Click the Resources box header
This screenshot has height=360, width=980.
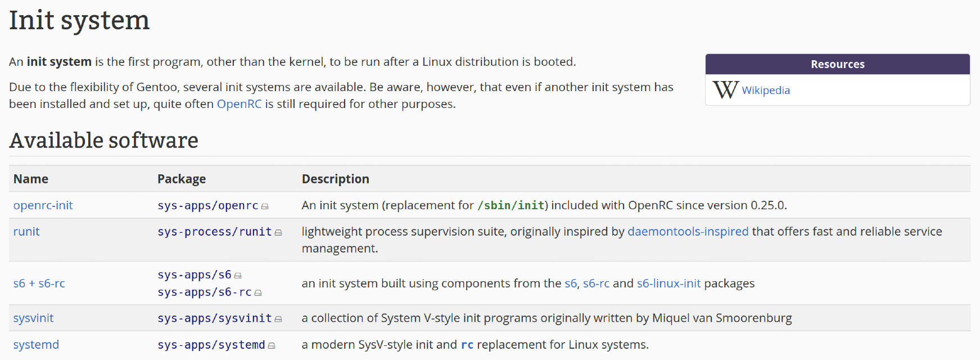coord(838,64)
